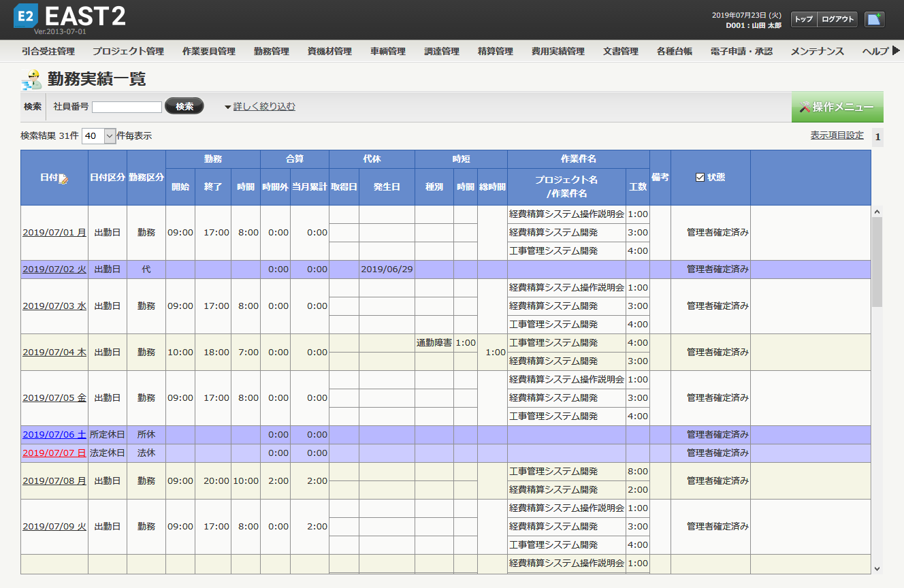Image resolution: width=904 pixels, height=588 pixels.
Task: Click the tools icon on 操作メニュー
Action: pyautogui.click(x=805, y=108)
